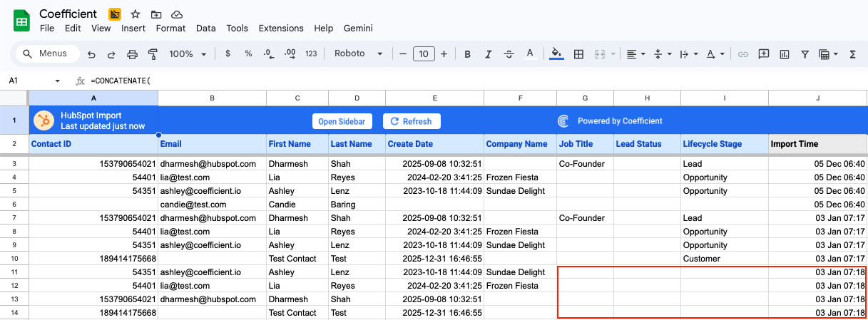The width and height of the screenshot is (868, 320).
Task: Toggle bold formatting
Action: (468, 54)
